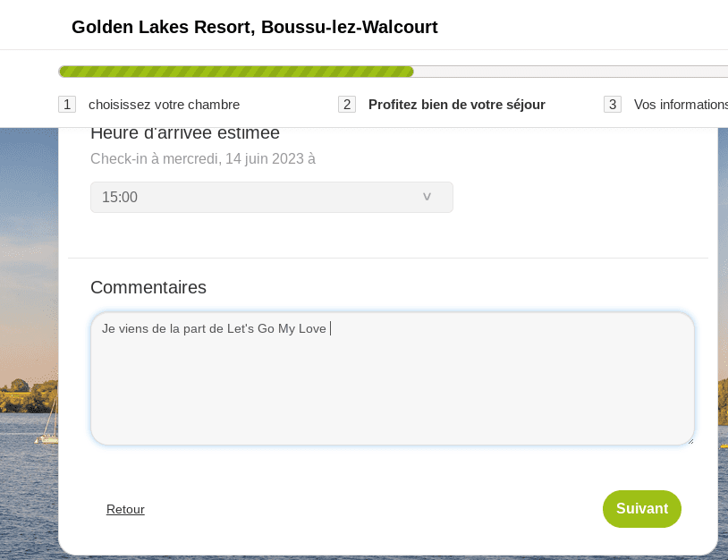Open the 15:00 arrival time dropdown
Screen dimensions: 728x560
click(x=272, y=198)
